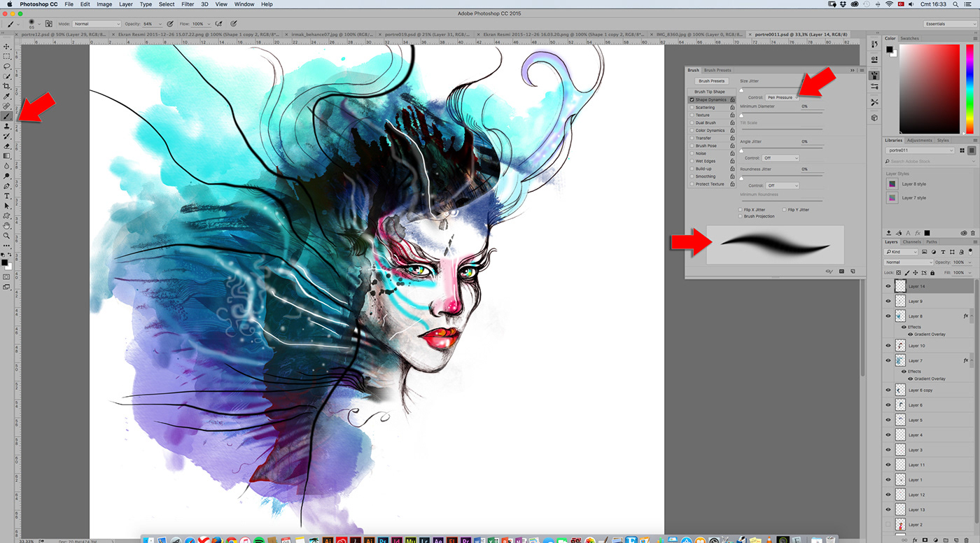Screen dimensions: 980x543
Task: Switch to the Brush Presets tab
Action: tap(717, 70)
